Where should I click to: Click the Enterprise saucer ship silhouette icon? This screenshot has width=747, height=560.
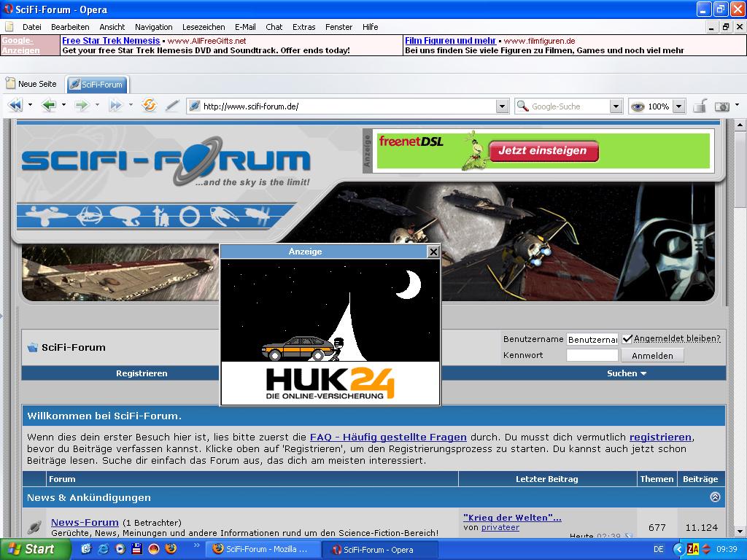125,216
